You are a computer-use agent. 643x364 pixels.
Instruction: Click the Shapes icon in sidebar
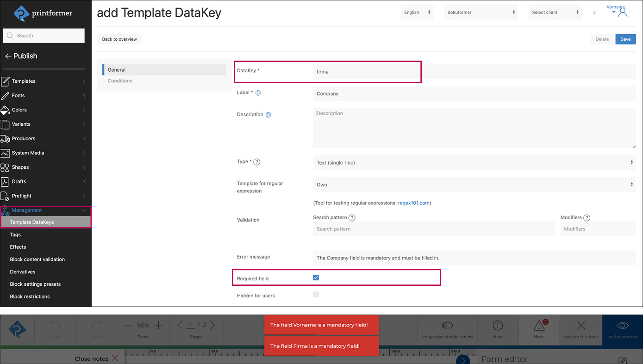click(5, 167)
